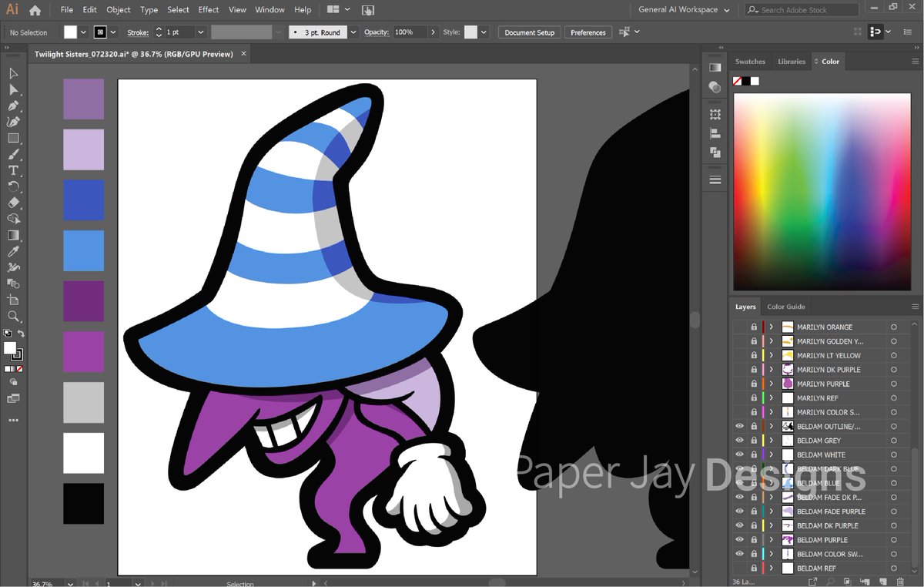Click Delete Selection trash icon in Layers
The height and width of the screenshot is (587, 924).
899,581
